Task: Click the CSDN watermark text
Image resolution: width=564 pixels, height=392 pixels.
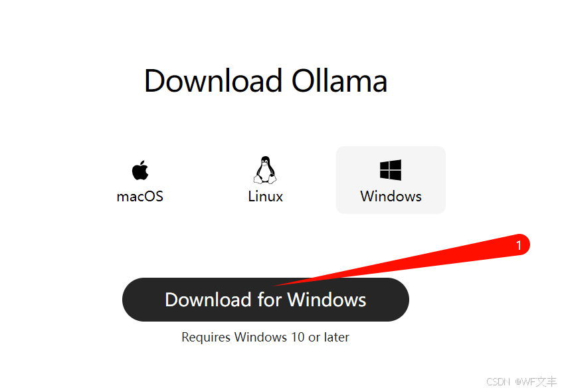Action: click(498, 381)
